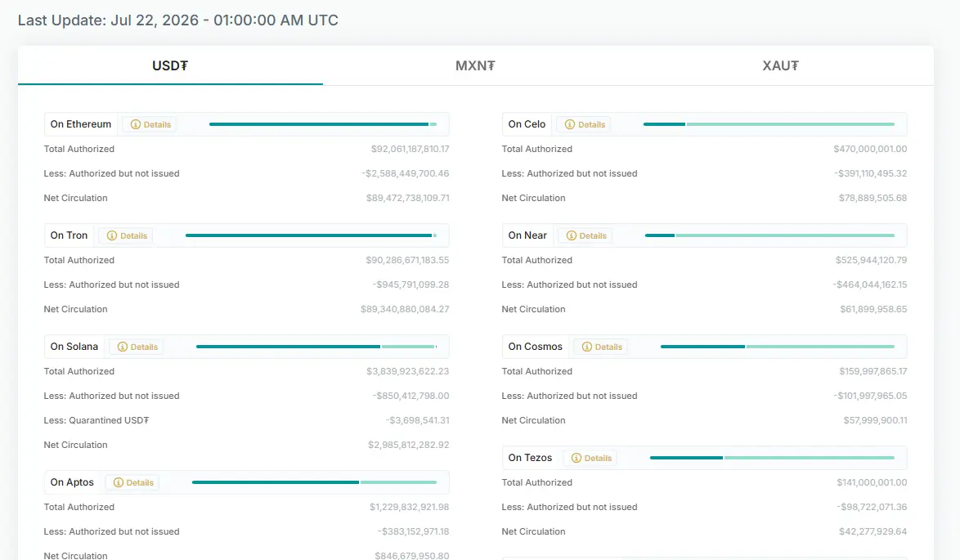
Task: Select Cosmos net circulation $57,999,900.11
Action: [875, 421]
